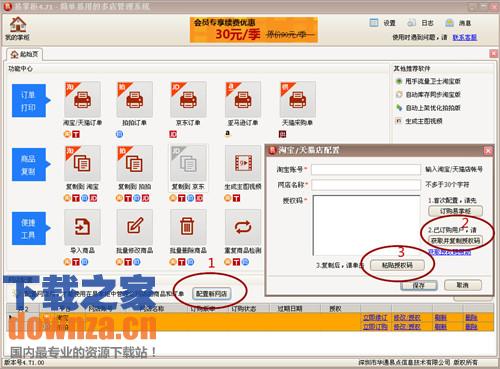Switch to the 起始页 tab
This screenshot has height=369, width=500.
(25, 54)
